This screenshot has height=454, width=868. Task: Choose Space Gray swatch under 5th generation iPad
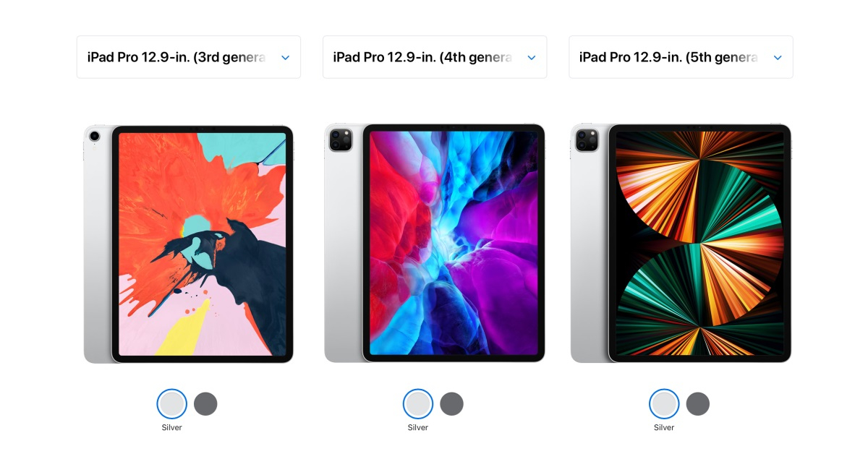(698, 403)
